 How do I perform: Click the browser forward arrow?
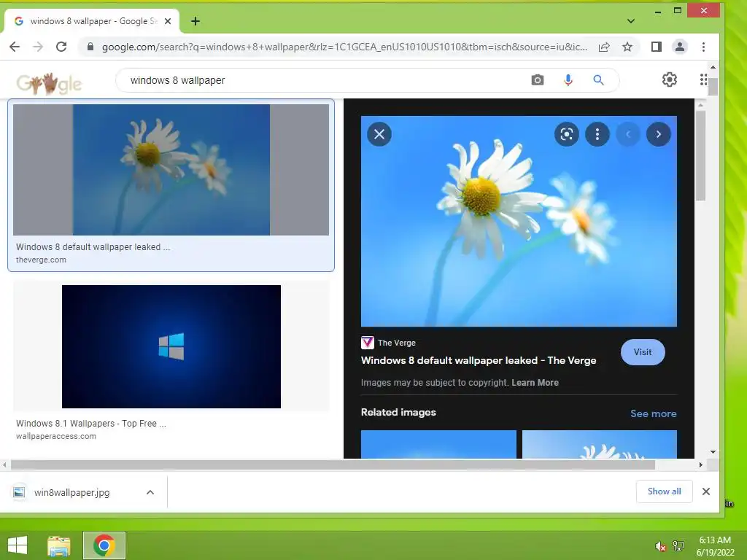point(38,47)
